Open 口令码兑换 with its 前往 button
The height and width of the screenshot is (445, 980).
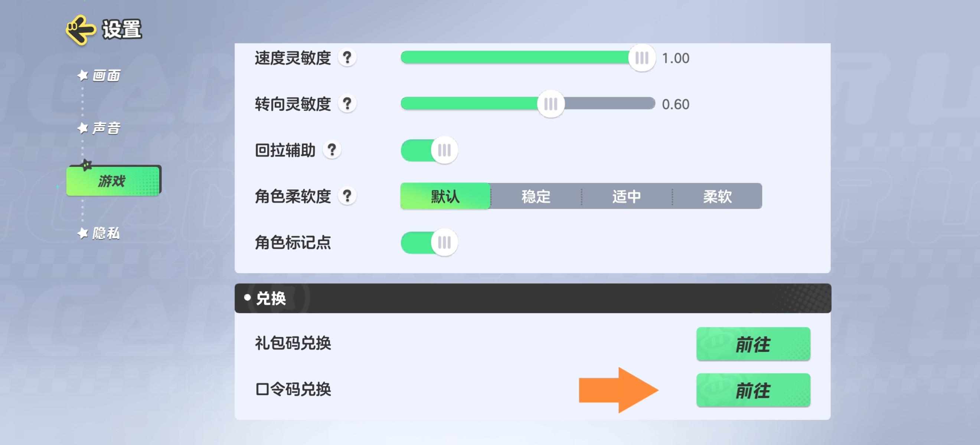coord(753,390)
